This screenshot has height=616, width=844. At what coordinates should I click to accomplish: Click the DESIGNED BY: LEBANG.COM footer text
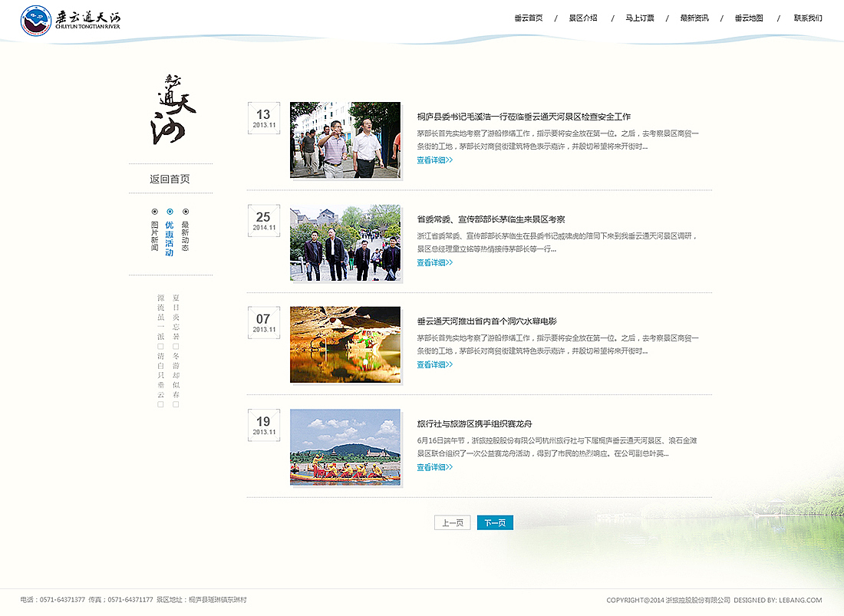(778, 600)
